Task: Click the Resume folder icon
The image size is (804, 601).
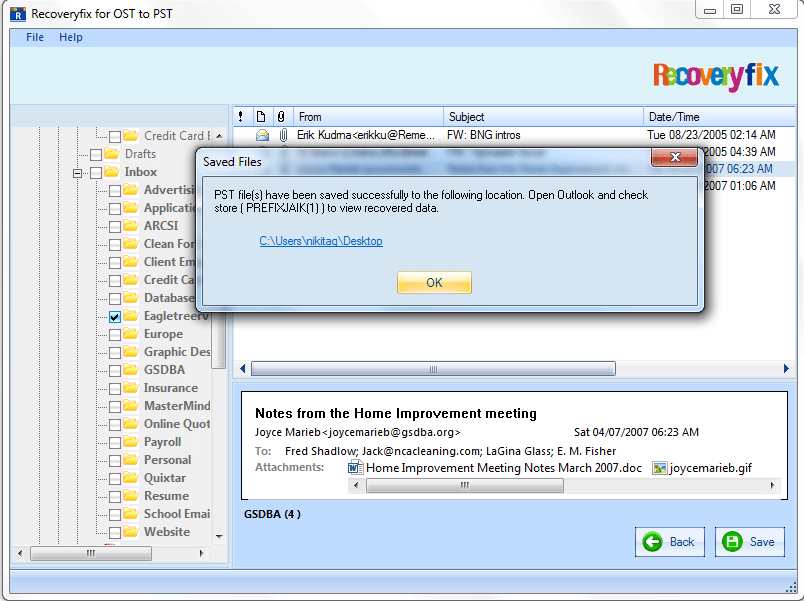Action: [131, 495]
